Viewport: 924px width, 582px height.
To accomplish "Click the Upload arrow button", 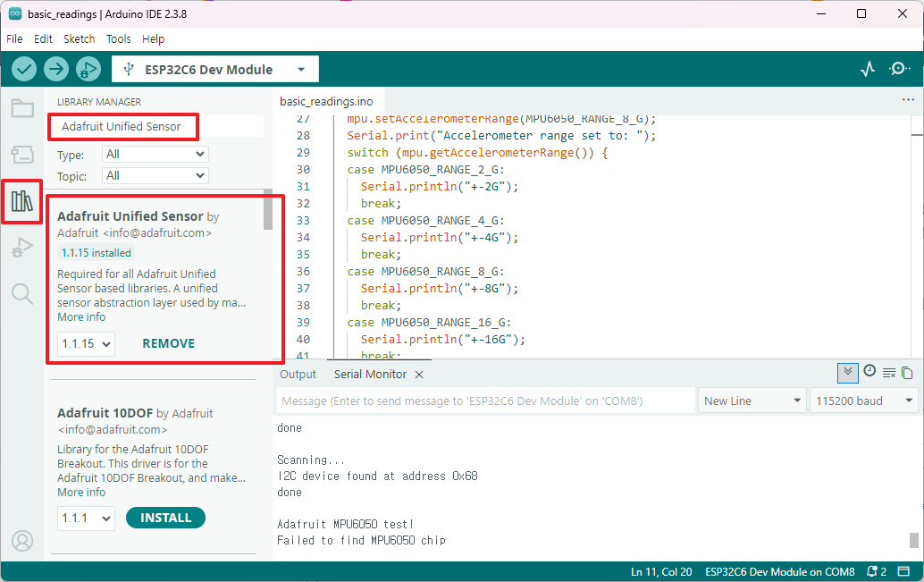I will click(56, 69).
